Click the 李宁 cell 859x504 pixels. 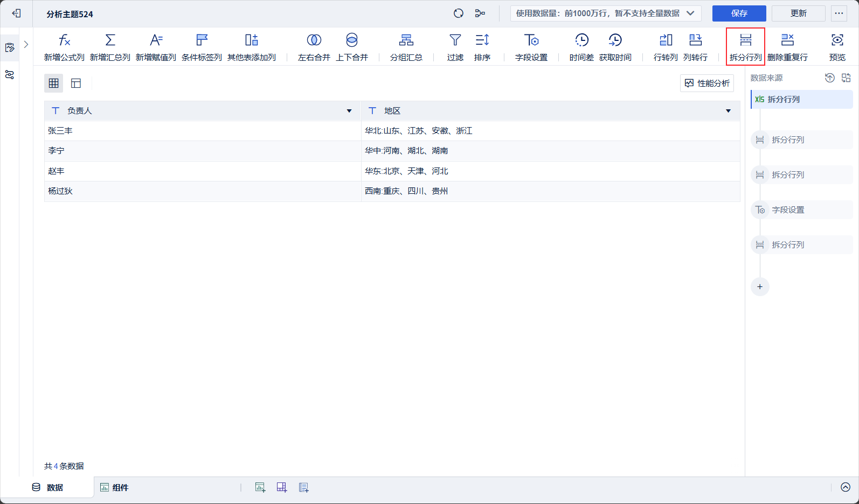tap(203, 151)
